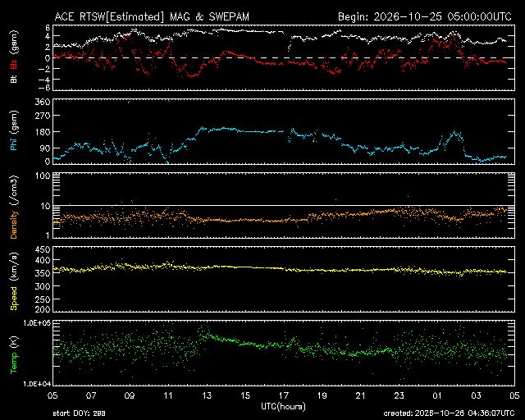Click the '01' hour tick label
The height and width of the screenshot is (420, 525).
pyautogui.click(x=437, y=395)
